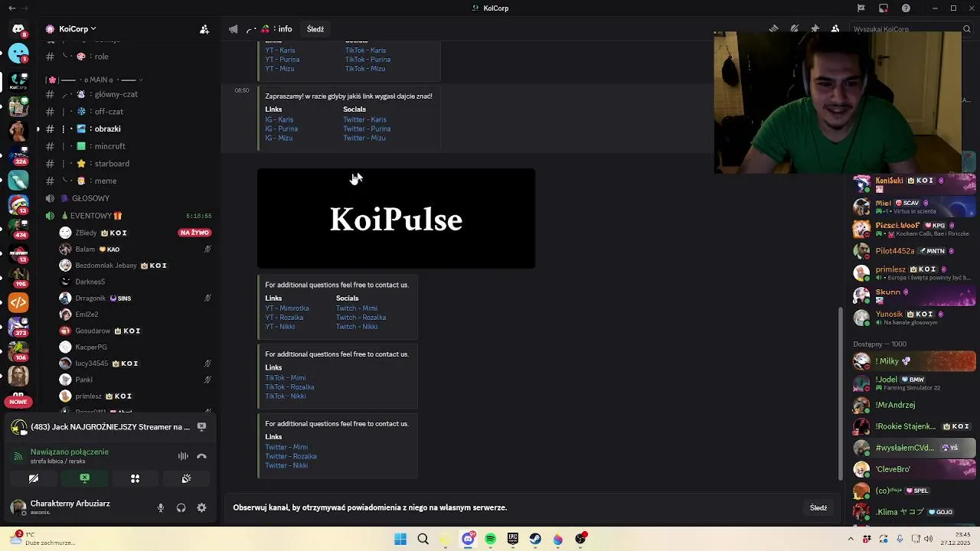
Task: Navigate back using the arrow
Action: point(11,8)
